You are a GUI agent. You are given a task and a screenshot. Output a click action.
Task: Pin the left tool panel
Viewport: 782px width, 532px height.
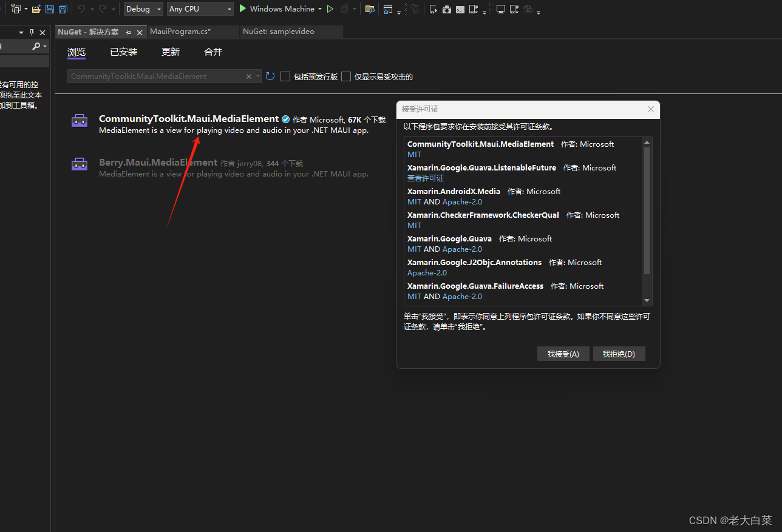[x=32, y=32]
